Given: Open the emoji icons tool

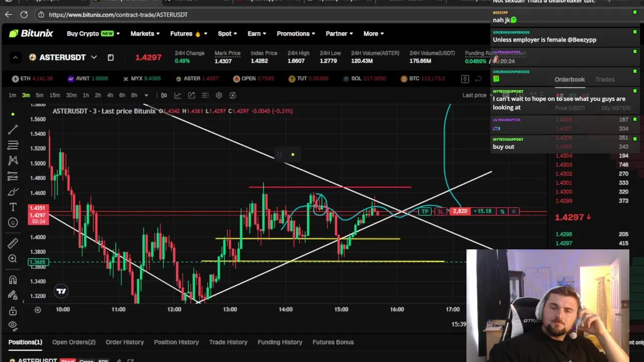Looking at the screenshot, I should tap(13, 222).
